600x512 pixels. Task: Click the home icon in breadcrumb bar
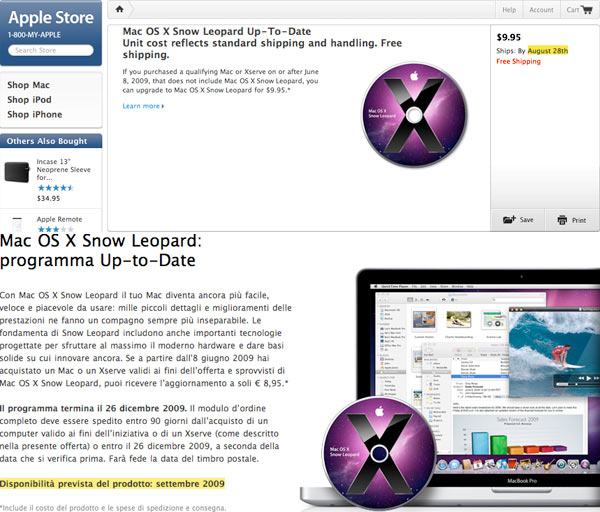click(119, 9)
